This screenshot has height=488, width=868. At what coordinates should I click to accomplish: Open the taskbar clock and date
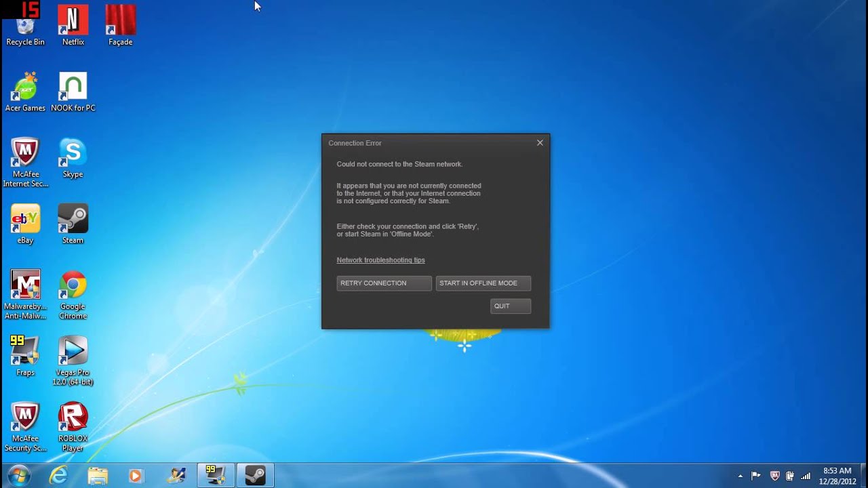coord(837,475)
